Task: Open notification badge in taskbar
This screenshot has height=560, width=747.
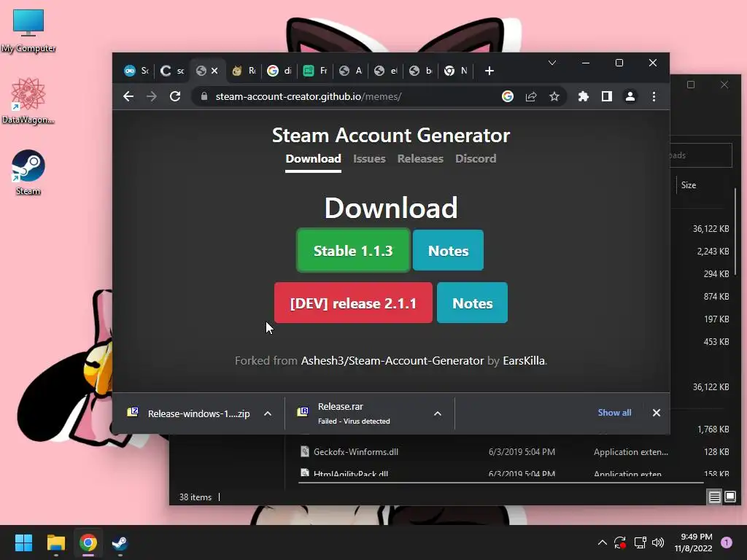Action: point(727,542)
